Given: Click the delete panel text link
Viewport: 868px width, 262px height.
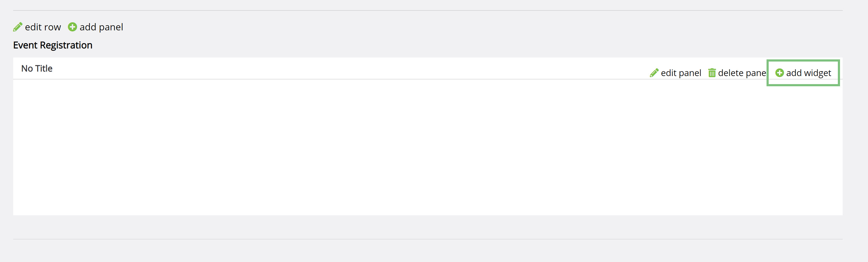Looking at the screenshot, I should point(742,73).
